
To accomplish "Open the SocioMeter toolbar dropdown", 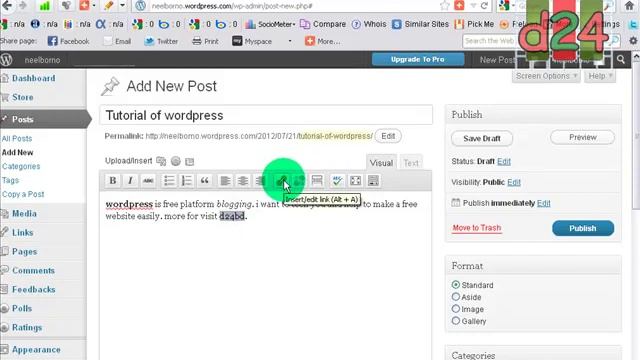I will 270,24.
